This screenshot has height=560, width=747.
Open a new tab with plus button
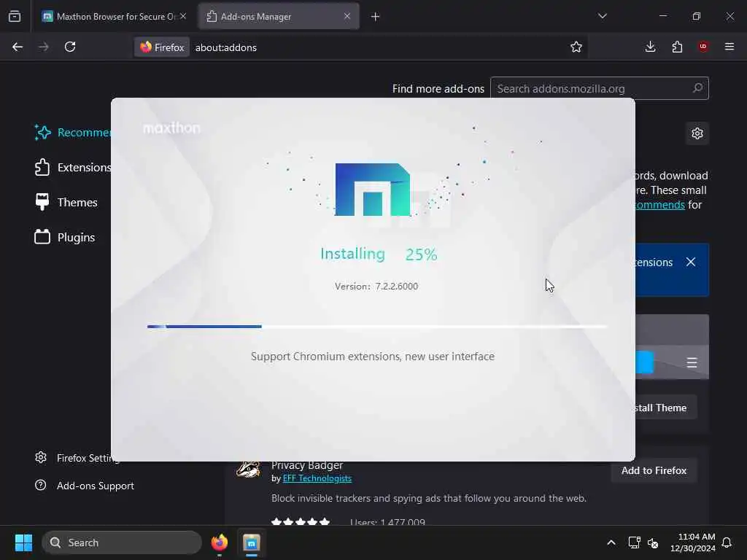[x=376, y=17]
